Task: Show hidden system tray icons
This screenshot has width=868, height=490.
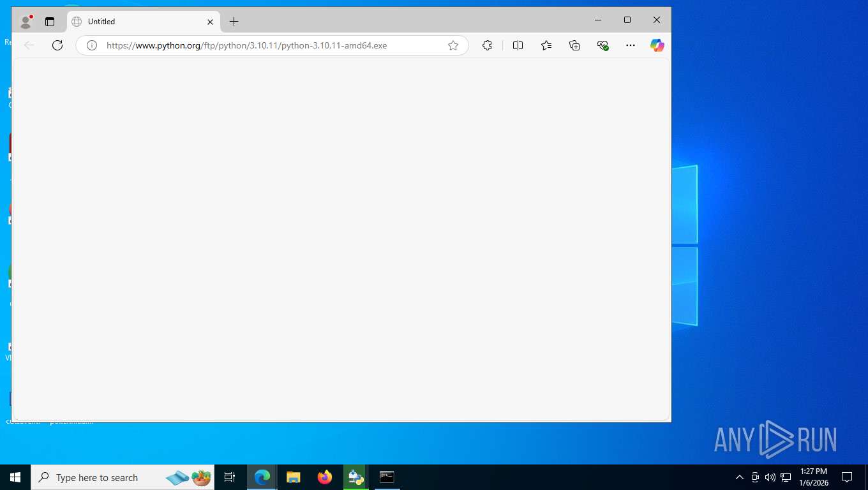Action: point(740,477)
